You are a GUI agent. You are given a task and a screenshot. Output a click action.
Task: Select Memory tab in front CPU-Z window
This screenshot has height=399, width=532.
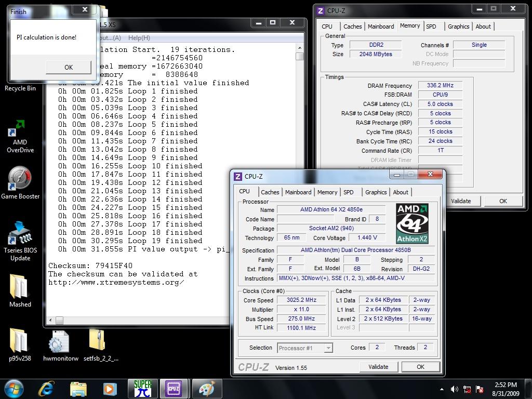327,192
